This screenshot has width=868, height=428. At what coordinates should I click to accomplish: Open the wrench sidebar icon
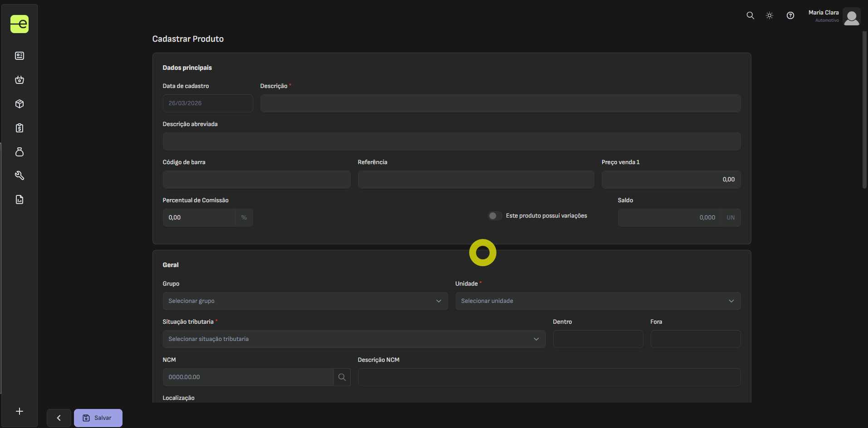[x=20, y=175]
